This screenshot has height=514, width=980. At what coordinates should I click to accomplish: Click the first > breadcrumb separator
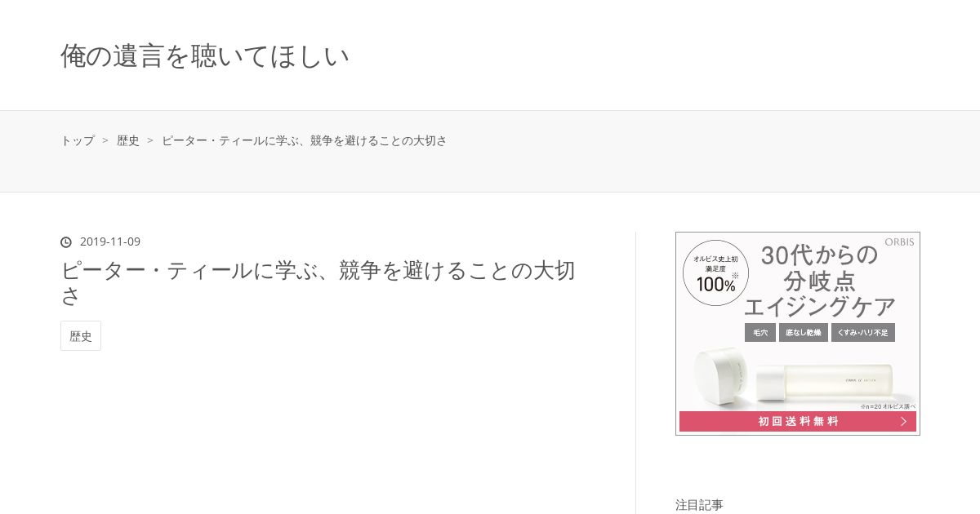click(105, 140)
